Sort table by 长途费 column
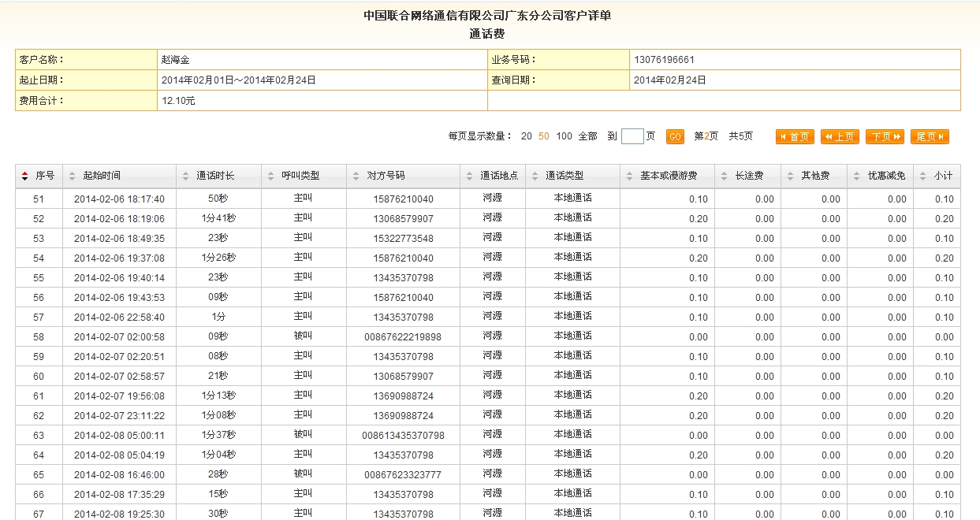 pos(747,176)
